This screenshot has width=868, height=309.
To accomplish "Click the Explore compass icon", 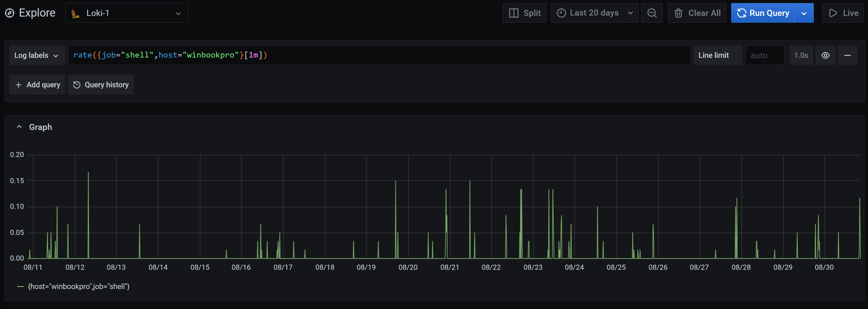I will (x=10, y=13).
